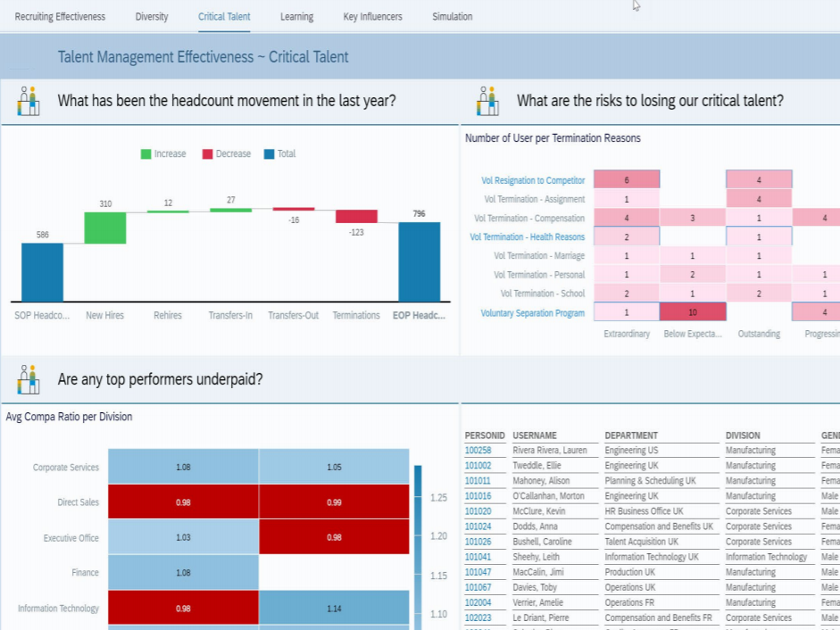Screen dimensions: 840x630
Task: Open person ID 101067 link
Action: point(478,588)
